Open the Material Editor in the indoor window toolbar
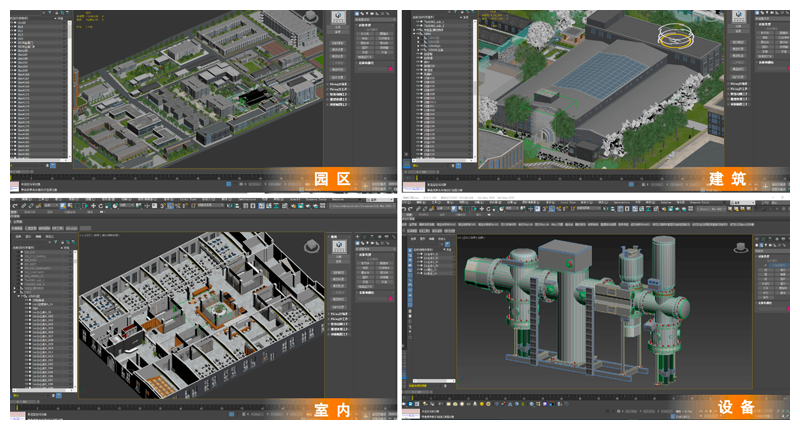800x430 pixels. pos(285,206)
